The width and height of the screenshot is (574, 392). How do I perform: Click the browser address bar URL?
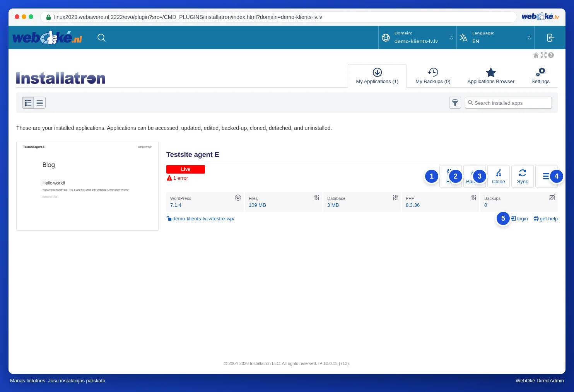[x=188, y=17]
